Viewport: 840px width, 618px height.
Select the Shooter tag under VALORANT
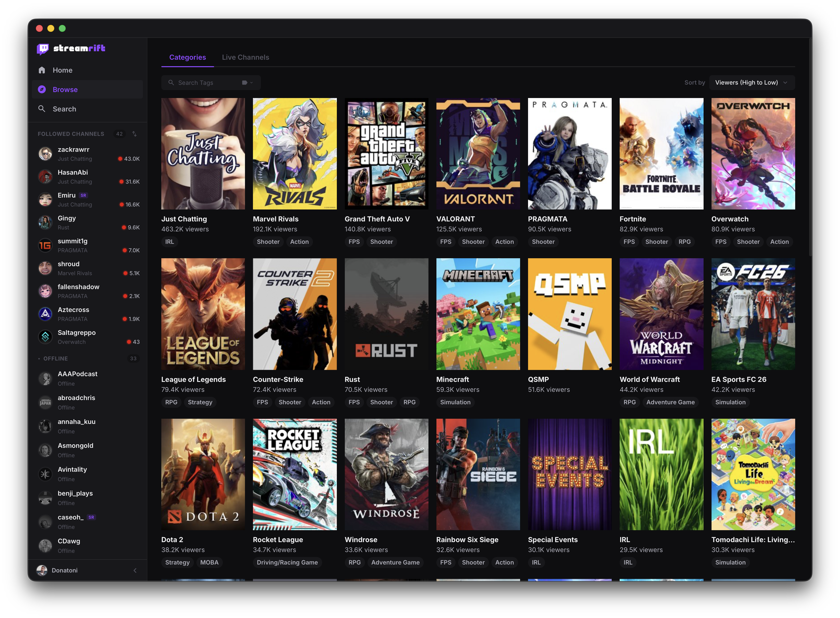pos(473,242)
